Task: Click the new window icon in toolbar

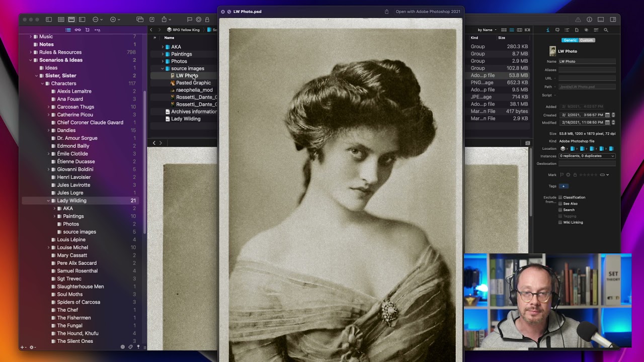Action: [140, 20]
